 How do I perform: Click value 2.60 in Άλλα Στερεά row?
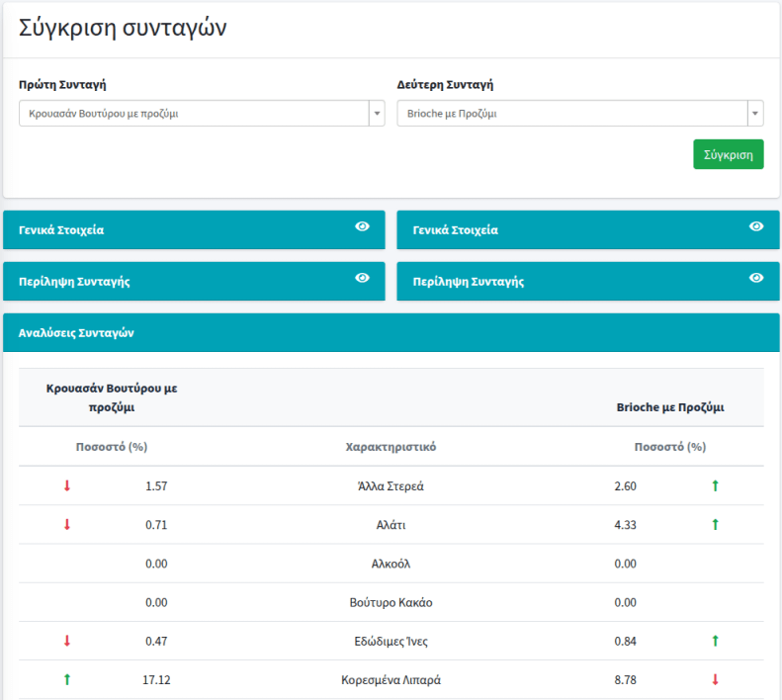[x=626, y=486]
